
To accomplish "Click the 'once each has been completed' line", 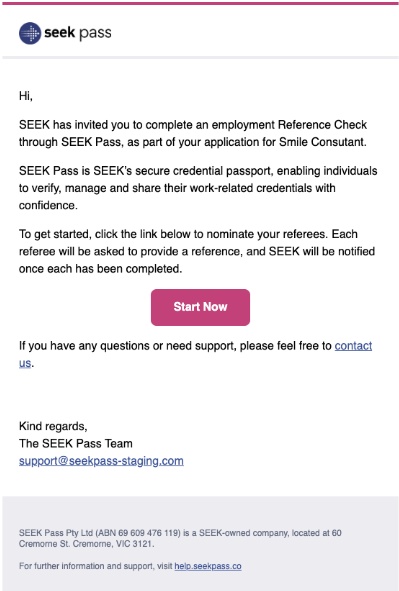I will [x=101, y=269].
